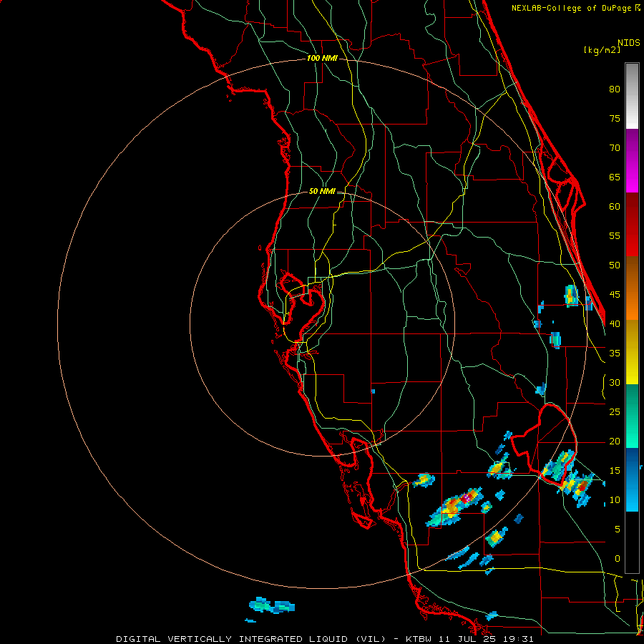Click the 65 value on the color scale
This screenshot has height=644, width=644.
615,177
